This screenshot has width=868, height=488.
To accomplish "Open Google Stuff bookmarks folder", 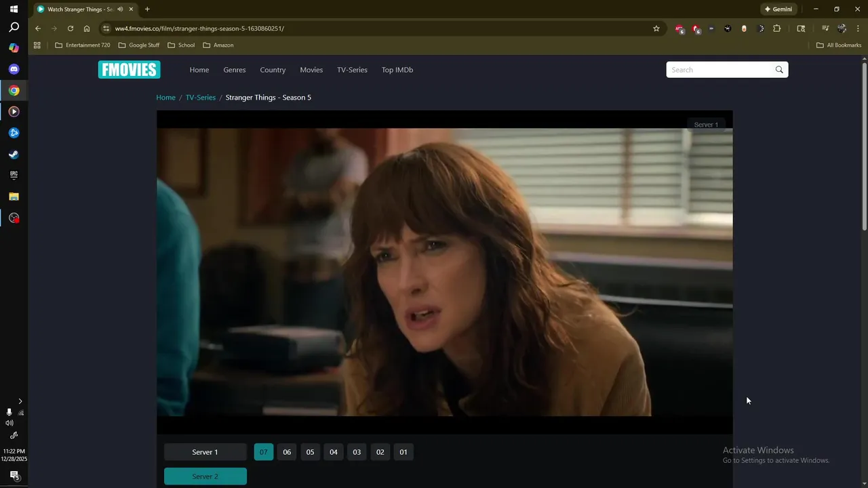I will (139, 45).
